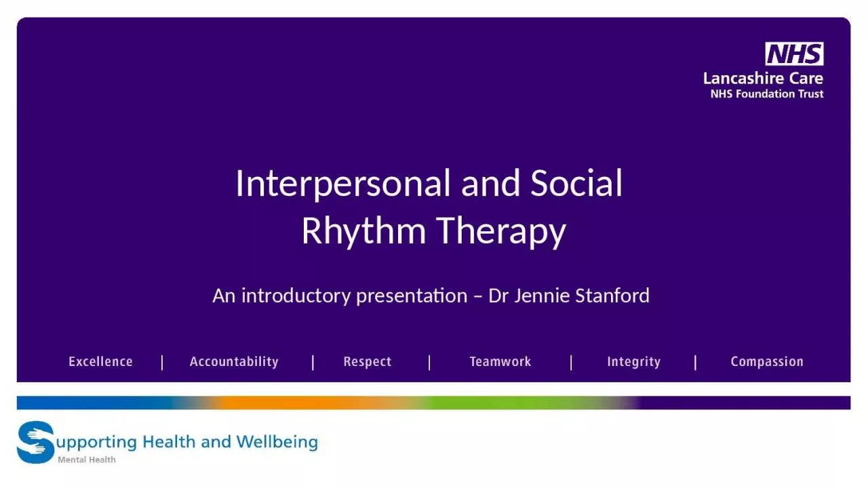
Task: Click the 'Integrity' value label
Action: coord(633,362)
